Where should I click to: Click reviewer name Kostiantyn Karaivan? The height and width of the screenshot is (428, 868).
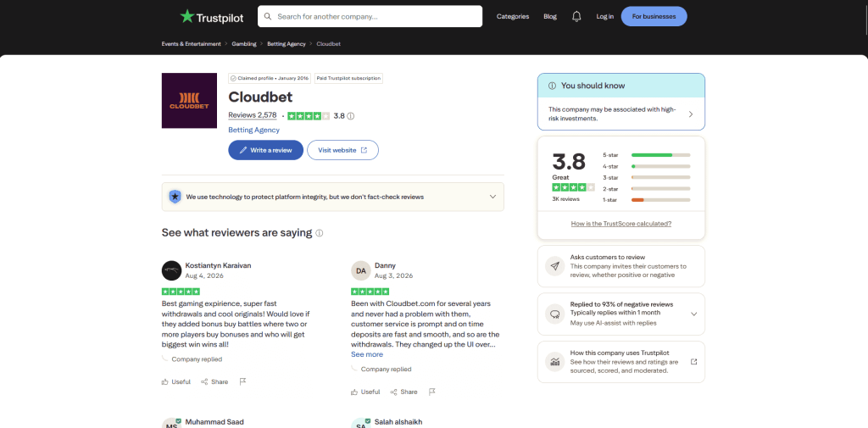point(218,266)
